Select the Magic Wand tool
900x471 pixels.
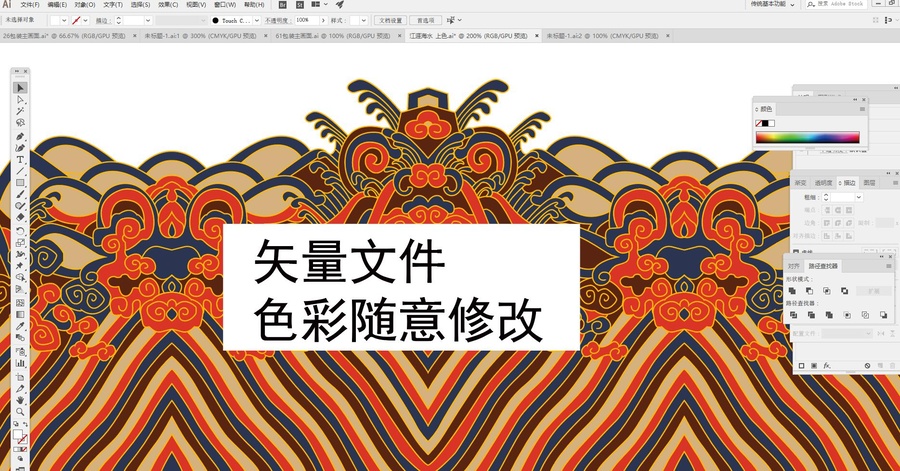(20, 111)
